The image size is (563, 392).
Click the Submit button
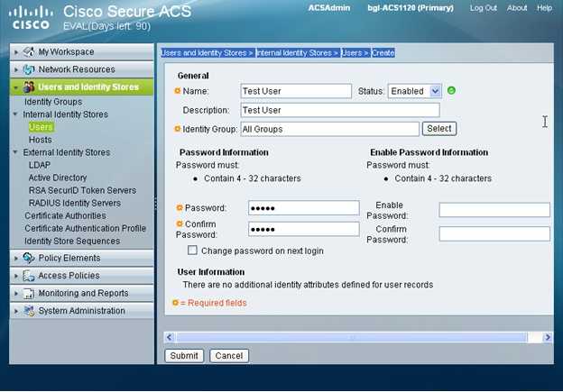[x=184, y=356]
